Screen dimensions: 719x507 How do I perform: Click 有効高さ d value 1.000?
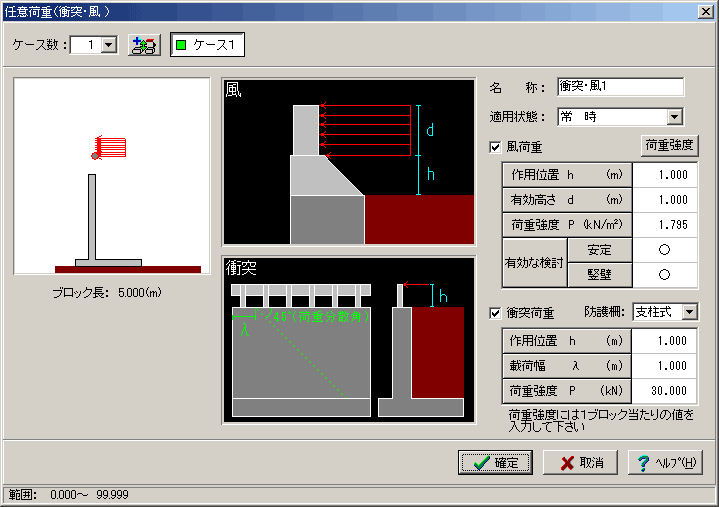(665, 200)
